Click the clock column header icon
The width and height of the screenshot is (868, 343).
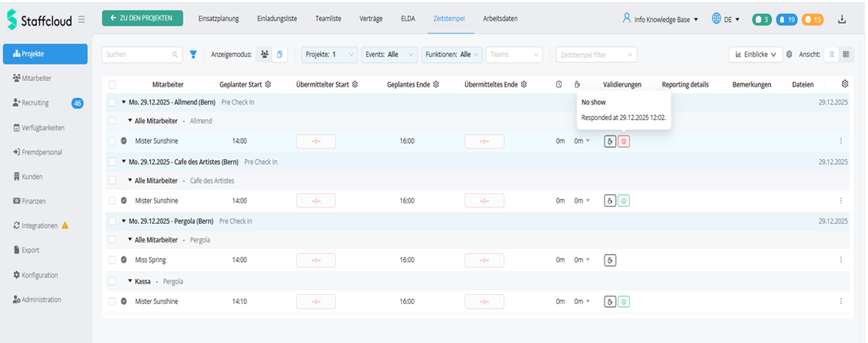[559, 84]
